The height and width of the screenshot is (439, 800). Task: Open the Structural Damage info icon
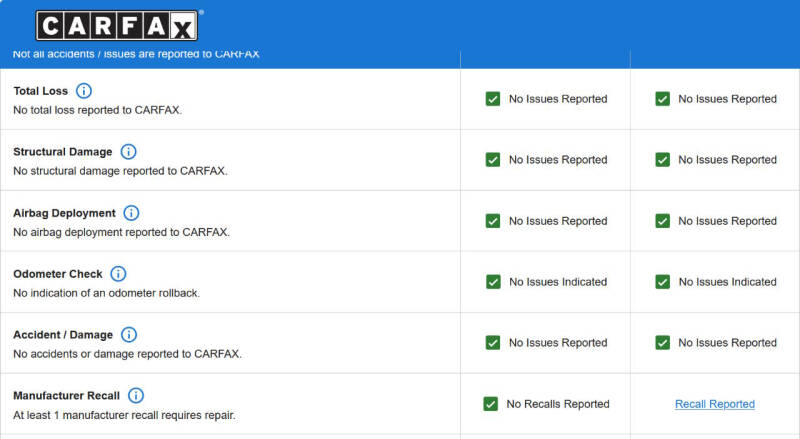point(128,152)
